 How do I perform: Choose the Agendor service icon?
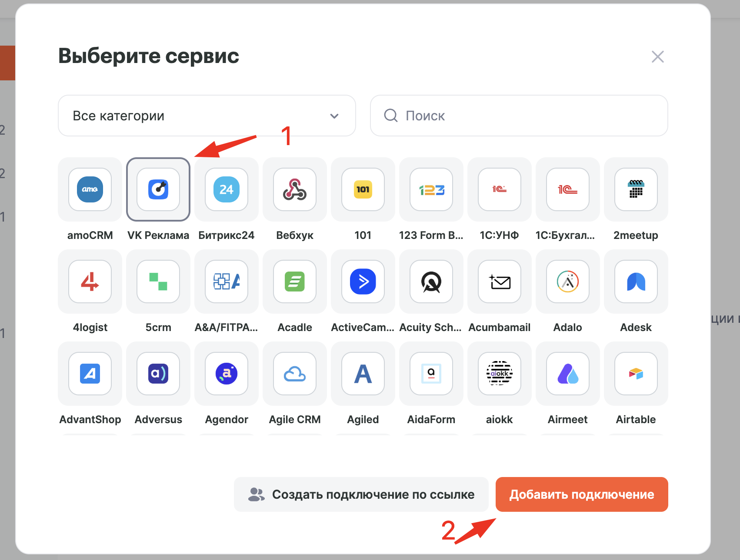[x=227, y=374]
